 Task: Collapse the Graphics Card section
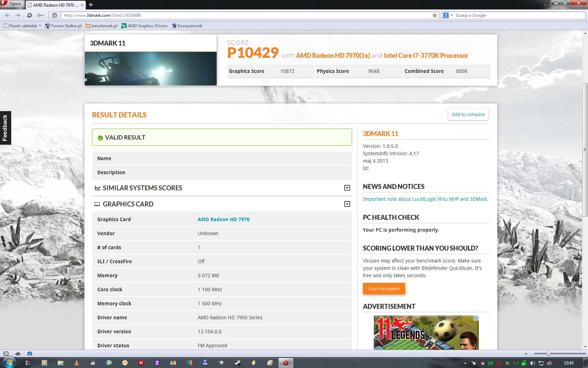coord(347,204)
